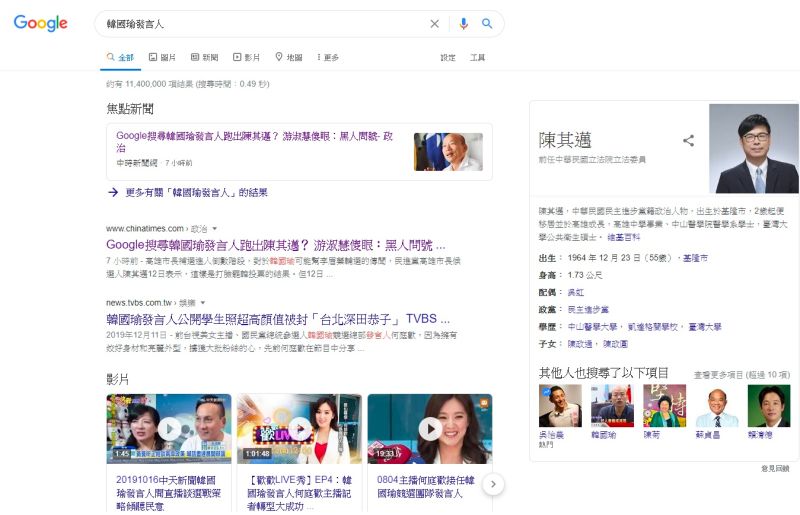Screen dimensions: 800x515
Task: Expand the dropdown beside www.chinatimes.com
Action: [215, 229]
